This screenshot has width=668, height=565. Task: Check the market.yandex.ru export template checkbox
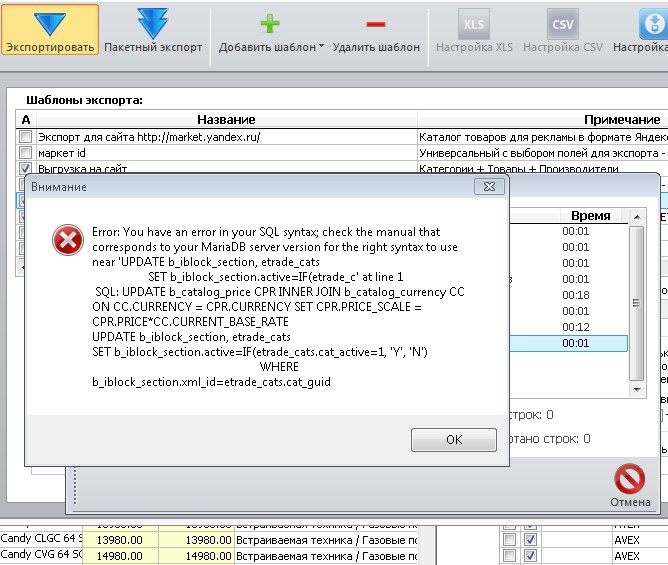coord(26,137)
